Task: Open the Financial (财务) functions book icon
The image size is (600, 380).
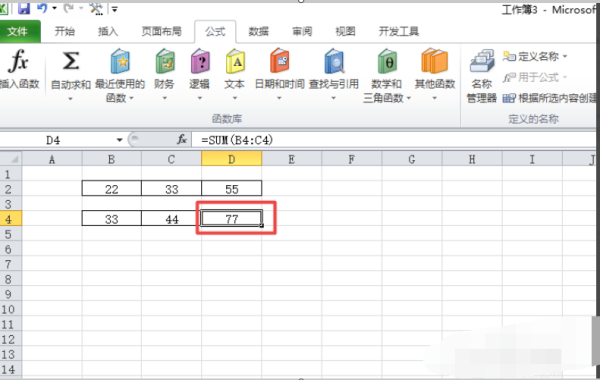Action: click(165, 61)
